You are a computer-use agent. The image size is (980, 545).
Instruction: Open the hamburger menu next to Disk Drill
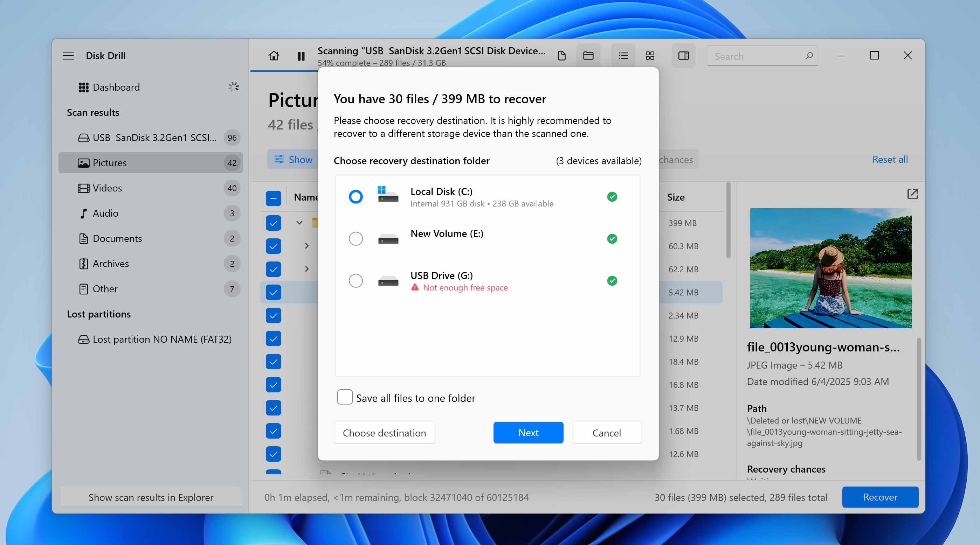pyautogui.click(x=69, y=56)
